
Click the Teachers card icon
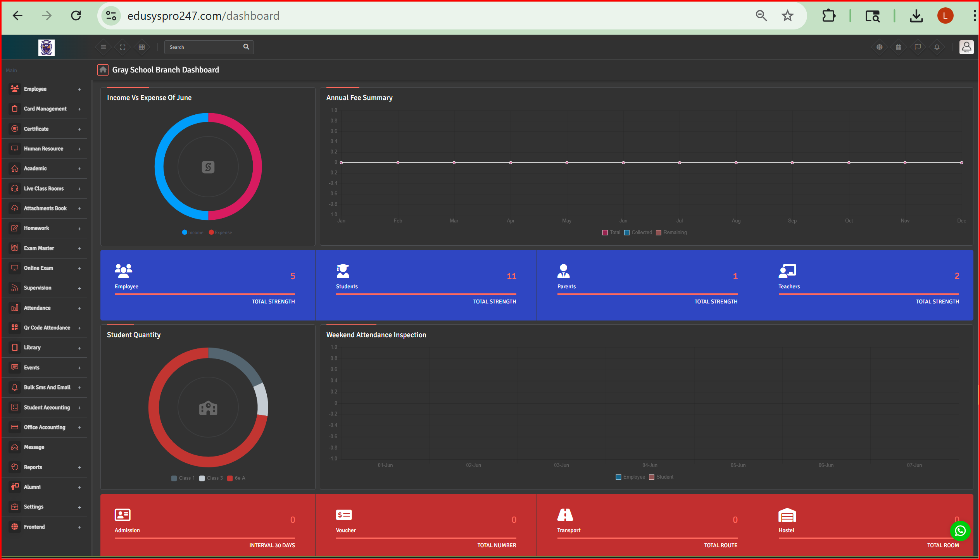tap(787, 271)
